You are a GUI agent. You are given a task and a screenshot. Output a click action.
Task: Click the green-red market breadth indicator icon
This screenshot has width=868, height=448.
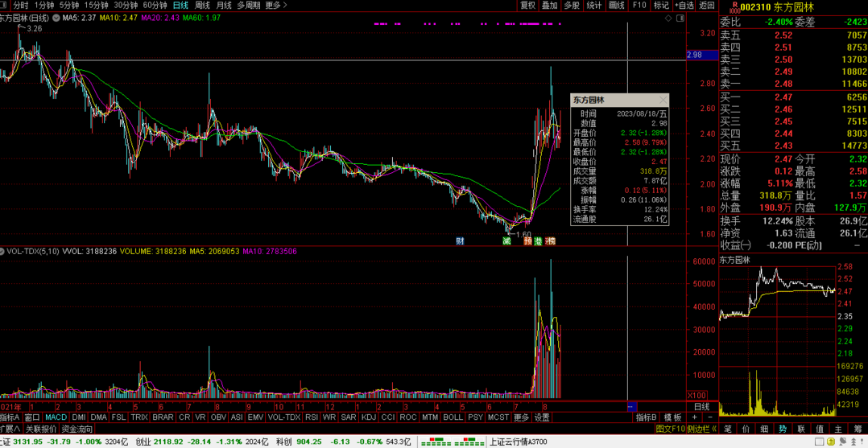click(x=451, y=442)
